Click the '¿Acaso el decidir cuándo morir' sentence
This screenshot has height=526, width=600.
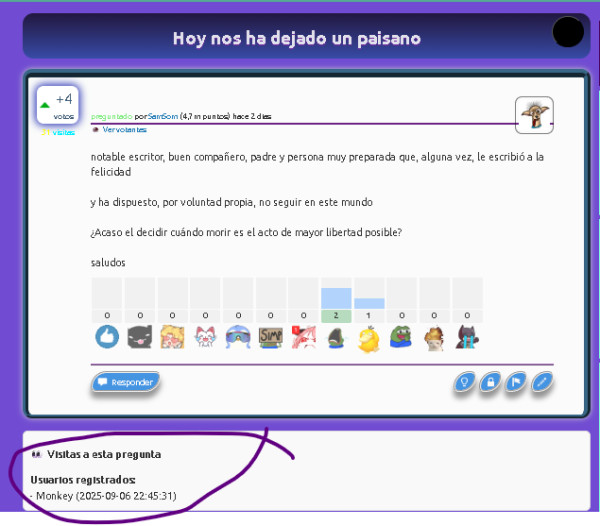coord(246,233)
